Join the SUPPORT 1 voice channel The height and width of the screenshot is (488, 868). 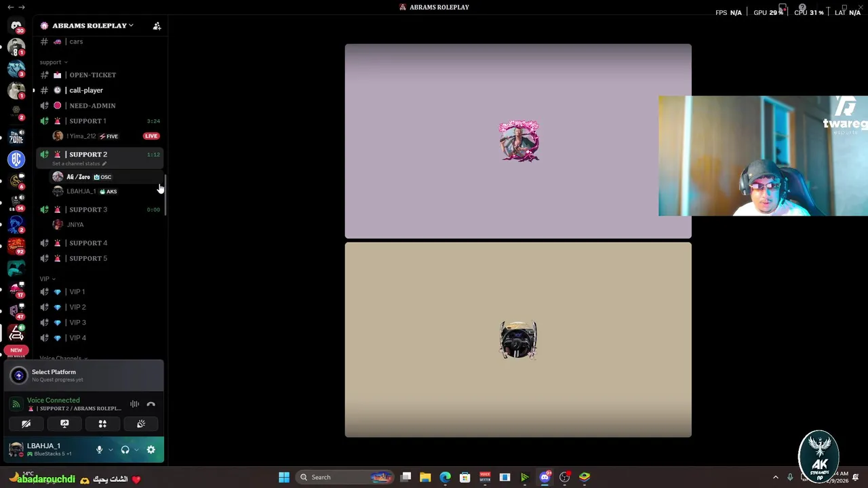tap(100, 121)
